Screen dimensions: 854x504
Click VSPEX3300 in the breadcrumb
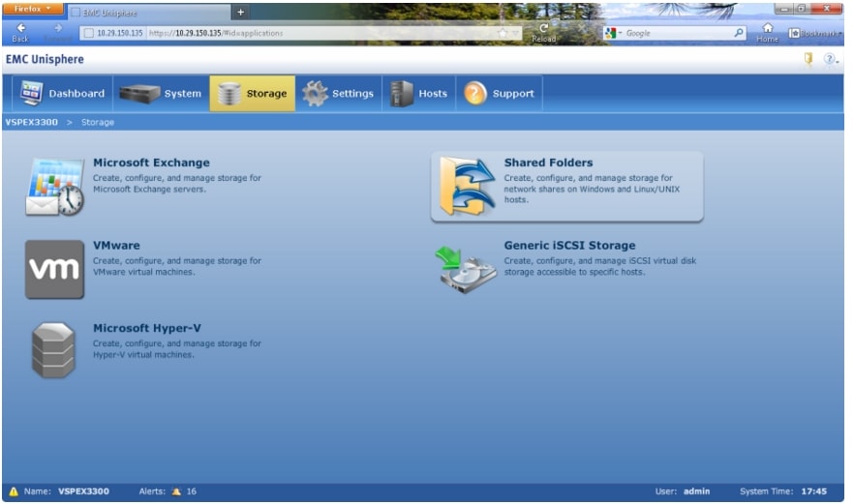tap(32, 123)
